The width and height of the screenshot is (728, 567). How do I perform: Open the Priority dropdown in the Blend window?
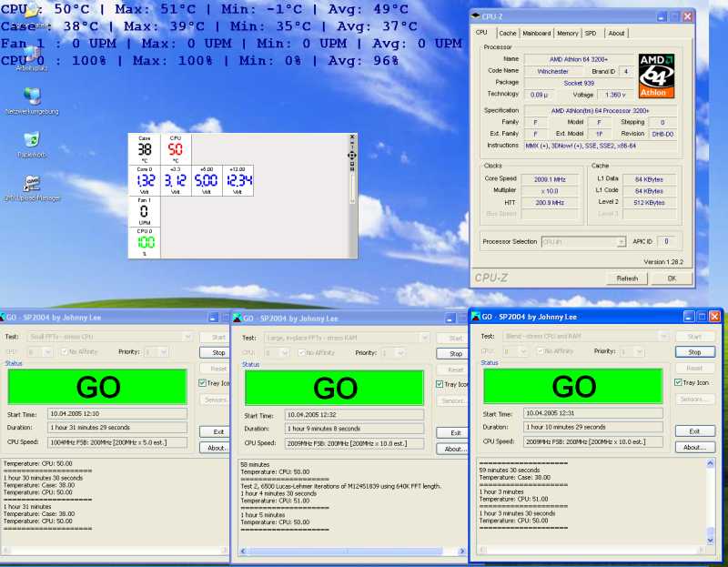pos(632,351)
